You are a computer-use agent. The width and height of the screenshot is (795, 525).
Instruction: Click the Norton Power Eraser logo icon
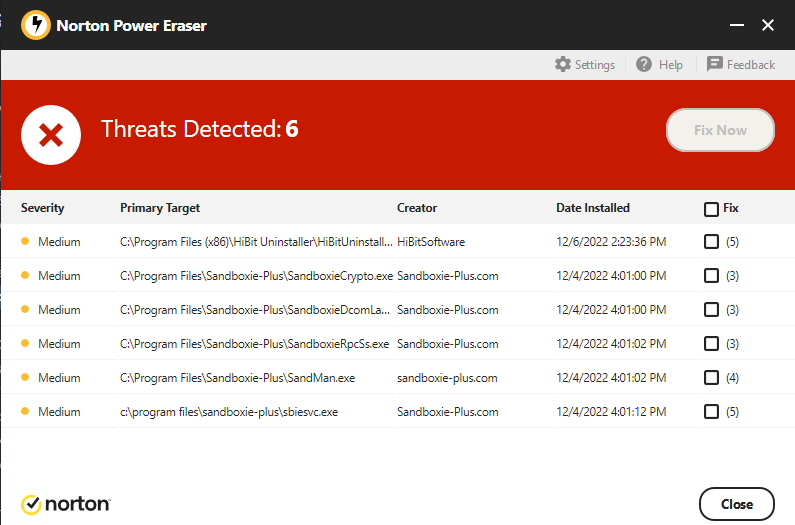pyautogui.click(x=36, y=25)
